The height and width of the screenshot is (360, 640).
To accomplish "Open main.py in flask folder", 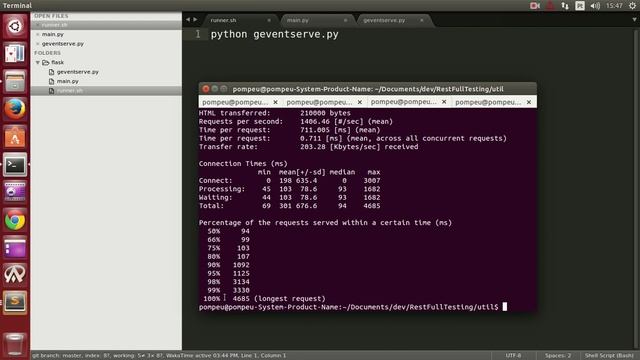I will (x=67, y=81).
